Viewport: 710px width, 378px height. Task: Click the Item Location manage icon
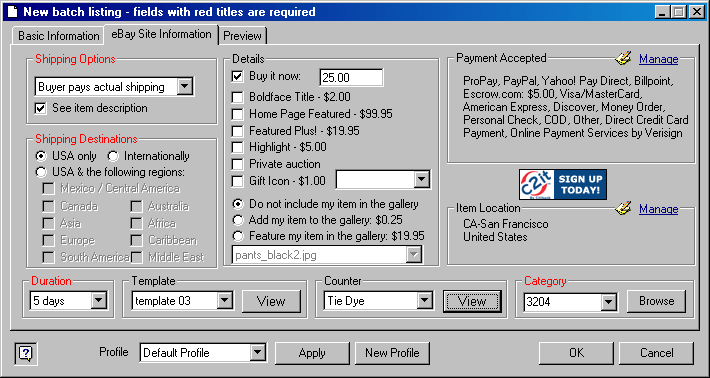click(623, 209)
